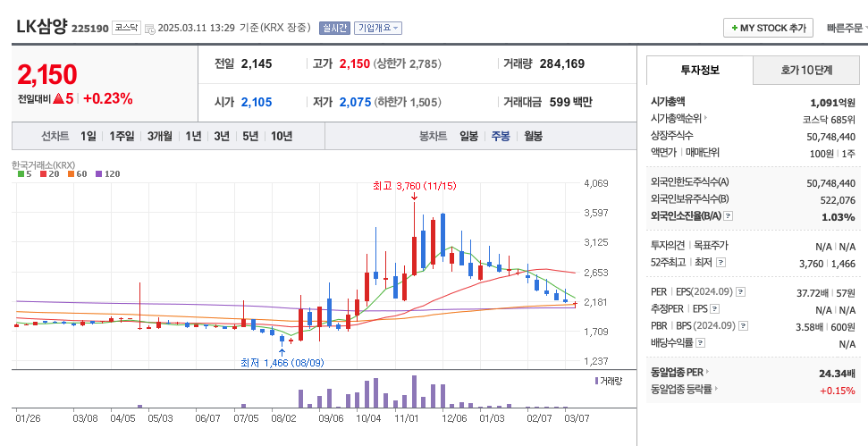This screenshot has height=446, width=868.
Task: Click the red 20-day moving average legend
Action: pos(50,173)
